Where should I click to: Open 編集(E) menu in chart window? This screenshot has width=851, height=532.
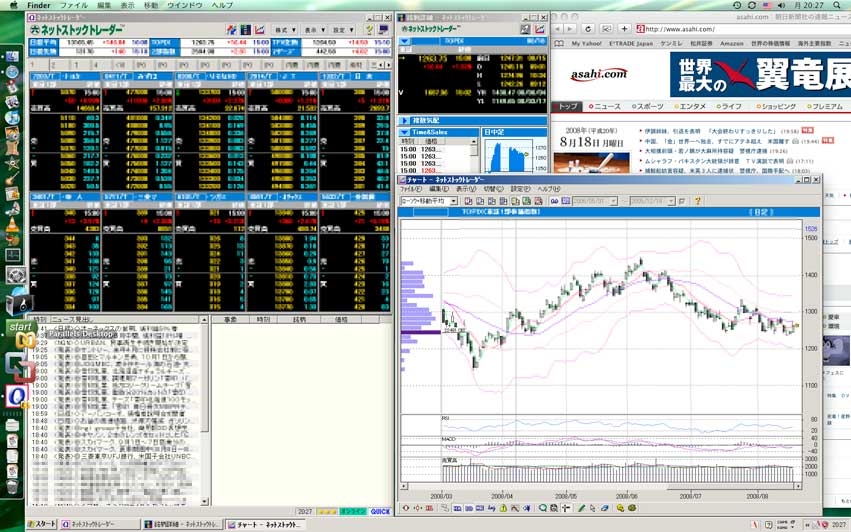(439, 189)
